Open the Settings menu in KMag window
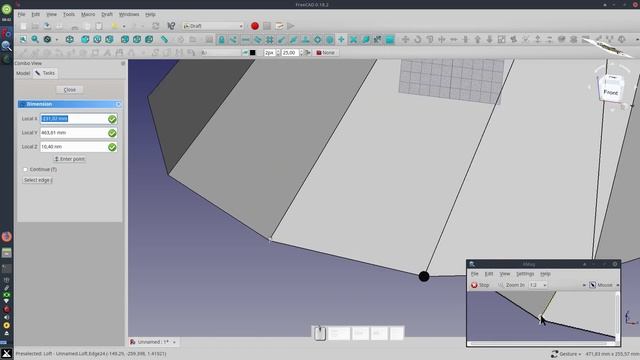The width and height of the screenshot is (640, 360). [525, 274]
